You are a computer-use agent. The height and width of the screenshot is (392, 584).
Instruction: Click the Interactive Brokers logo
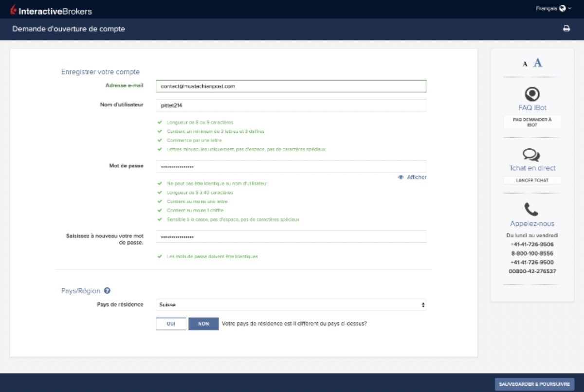51,10
